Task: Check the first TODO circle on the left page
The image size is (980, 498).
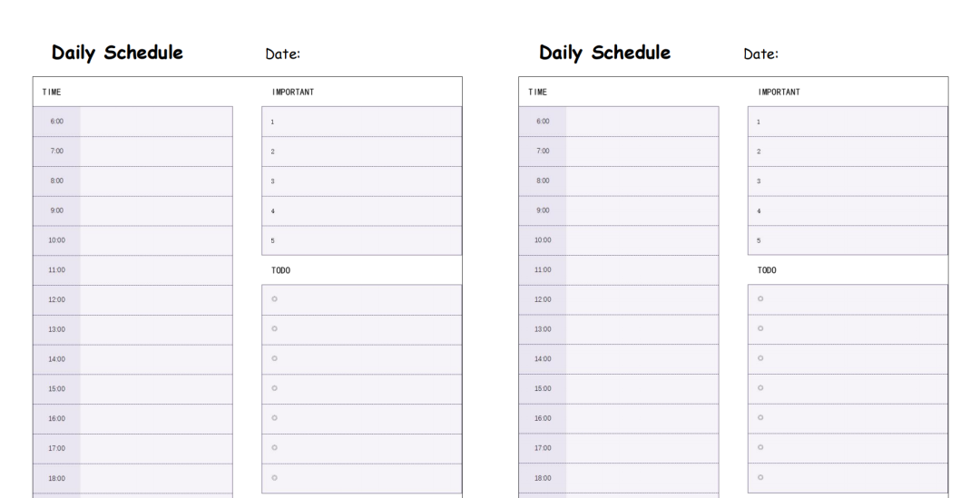Action: pos(274,298)
